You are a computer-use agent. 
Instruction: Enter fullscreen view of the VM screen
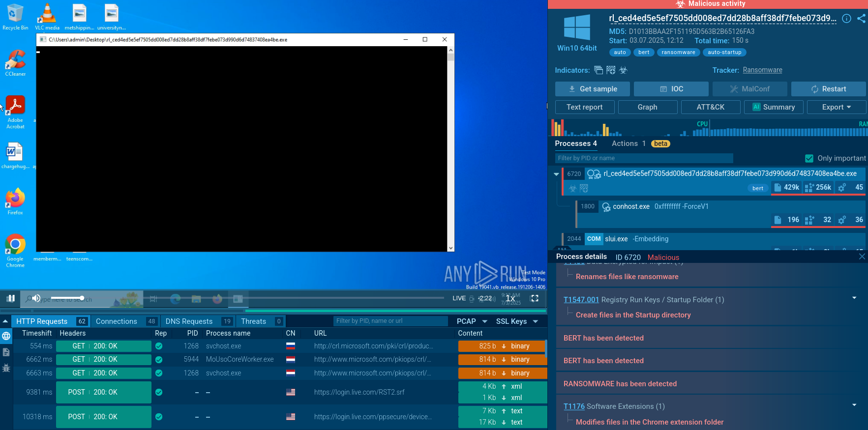(535, 298)
